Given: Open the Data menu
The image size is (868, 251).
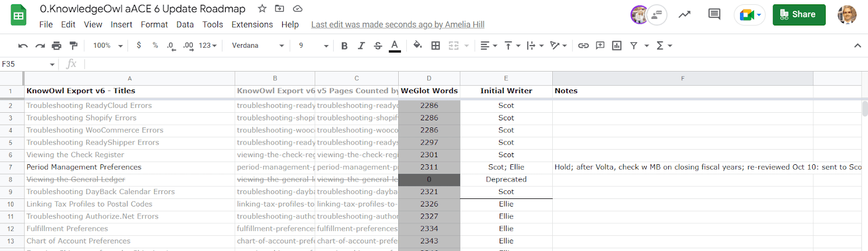Looking at the screenshot, I should 185,24.
